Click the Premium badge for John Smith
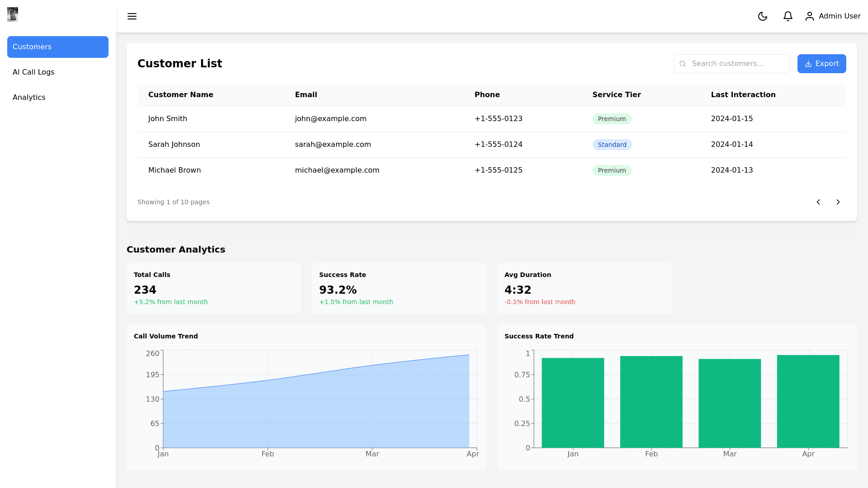The image size is (868, 488). tap(612, 119)
